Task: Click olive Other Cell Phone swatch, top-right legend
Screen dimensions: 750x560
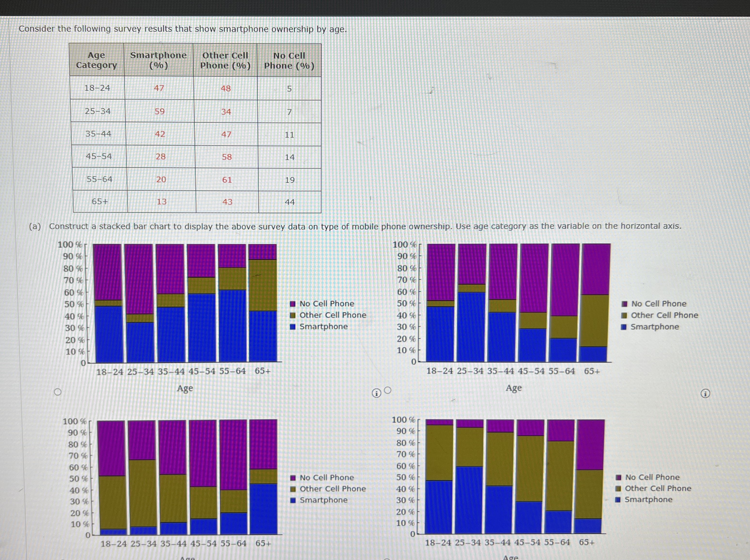Action: point(624,316)
